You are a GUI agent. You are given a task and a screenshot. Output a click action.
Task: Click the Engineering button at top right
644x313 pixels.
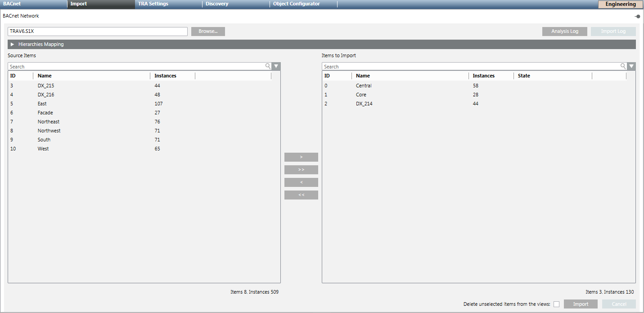click(620, 4)
